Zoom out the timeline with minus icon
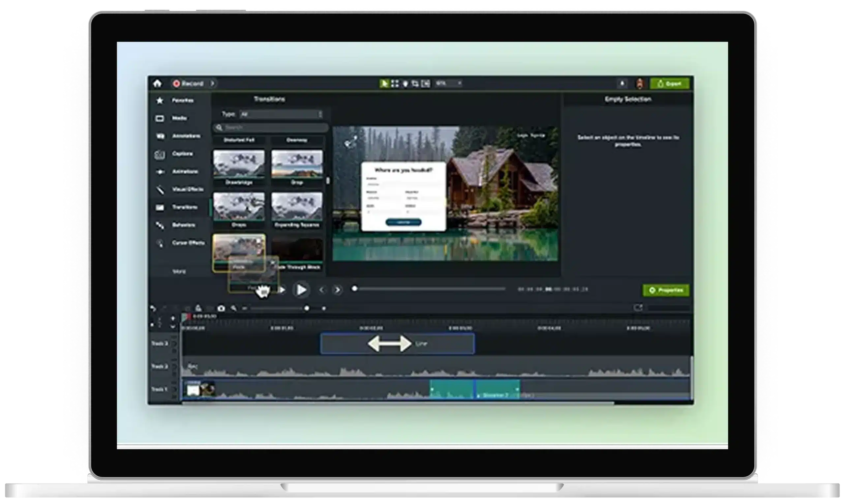The image size is (844, 504). [x=245, y=309]
